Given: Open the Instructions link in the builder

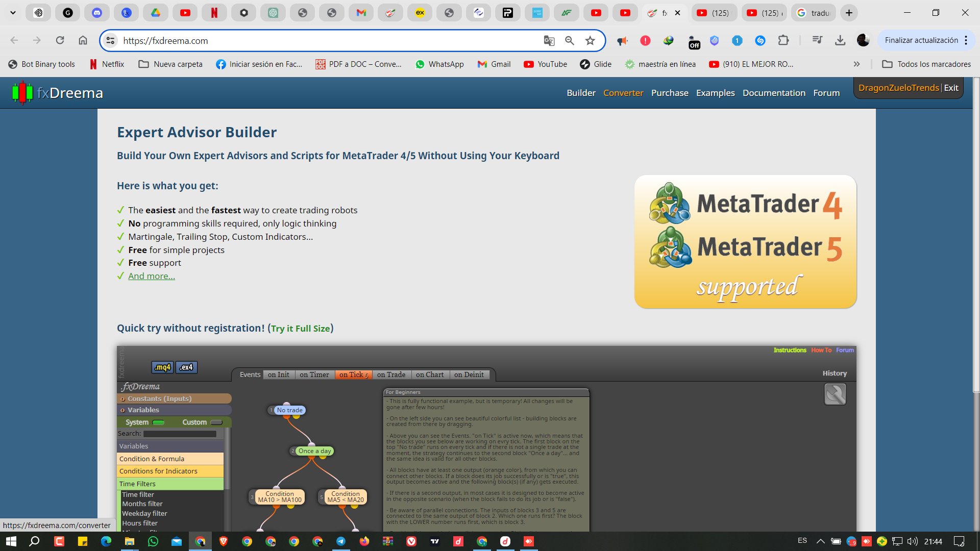Looking at the screenshot, I should coord(790,350).
